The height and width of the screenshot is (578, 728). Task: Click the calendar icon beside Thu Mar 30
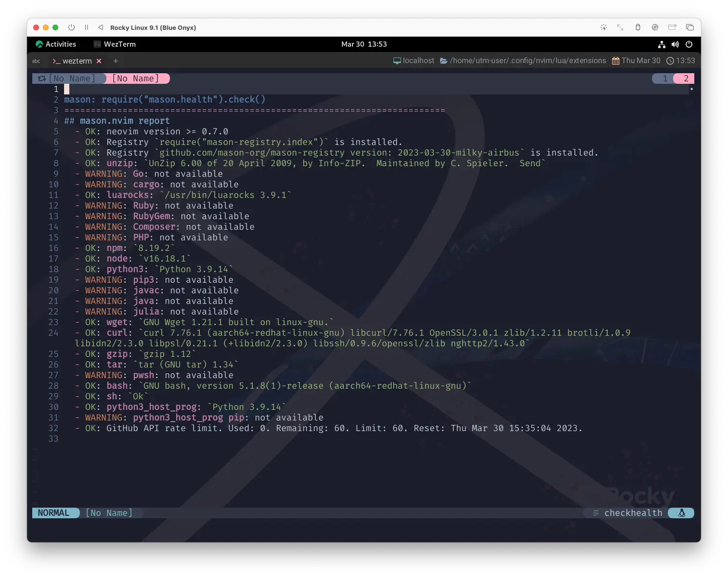pos(616,61)
